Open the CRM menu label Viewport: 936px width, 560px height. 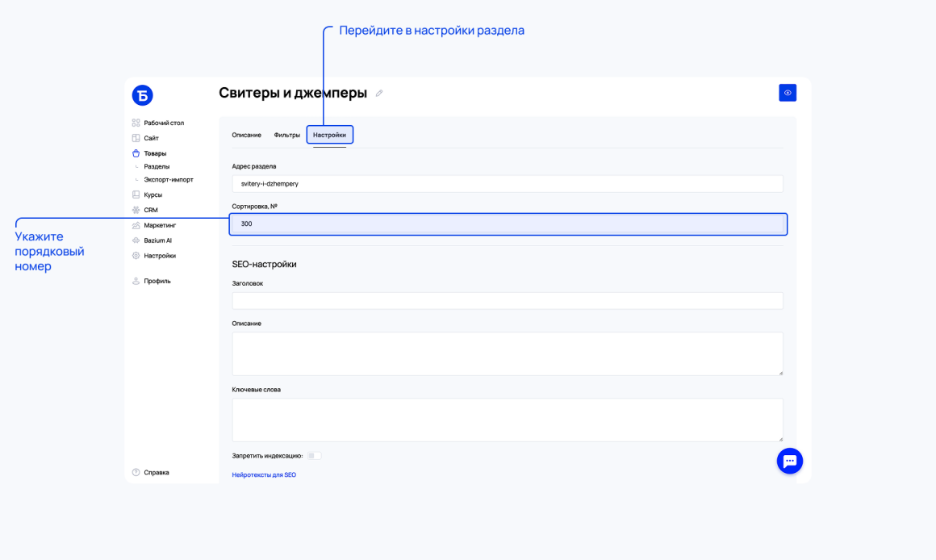tap(150, 210)
